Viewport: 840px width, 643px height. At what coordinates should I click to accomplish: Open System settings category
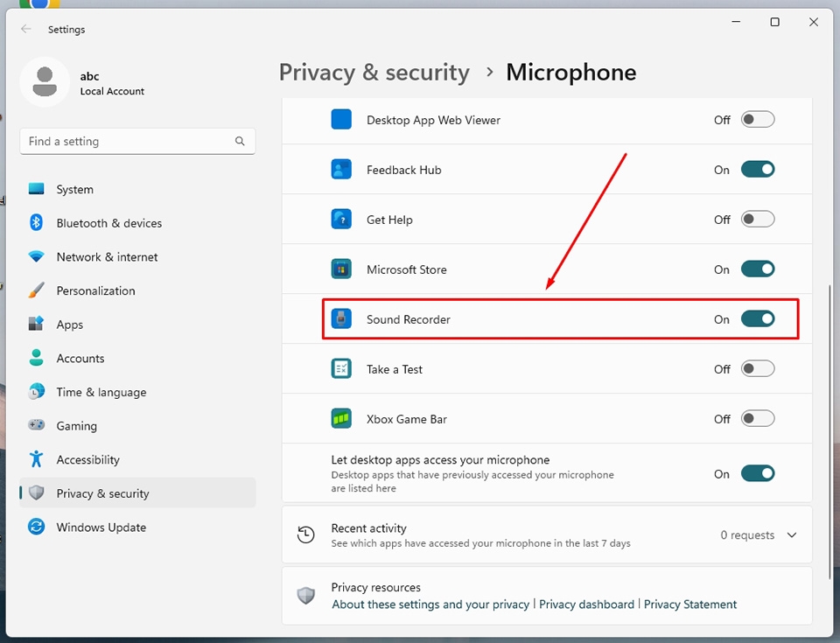(x=137, y=189)
